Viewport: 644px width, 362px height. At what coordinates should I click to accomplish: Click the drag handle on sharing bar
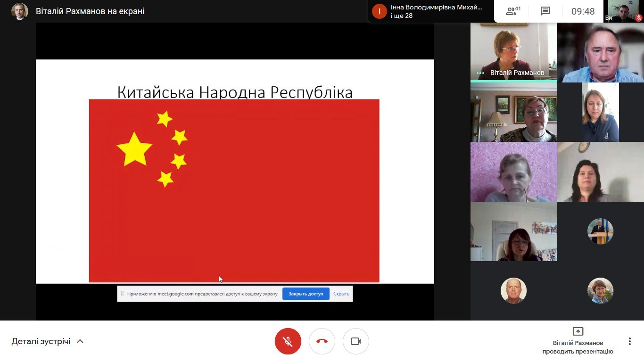point(122,294)
